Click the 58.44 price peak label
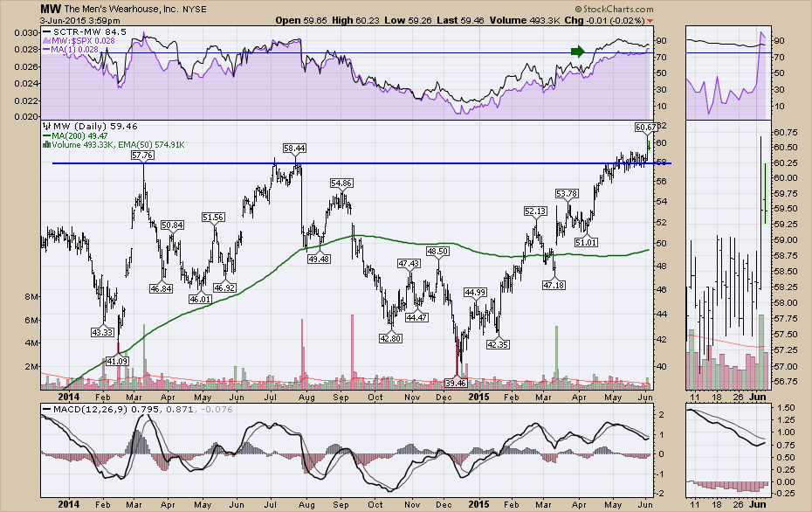The image size is (812, 512). pos(294,149)
